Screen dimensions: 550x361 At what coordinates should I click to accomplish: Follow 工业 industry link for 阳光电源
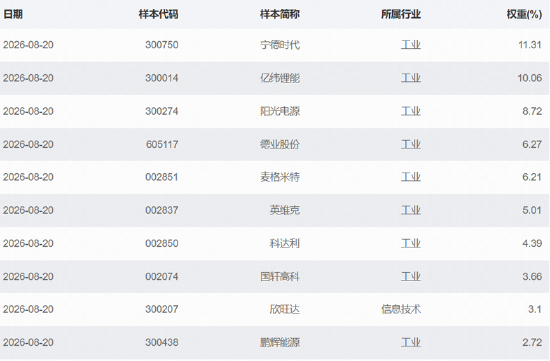[411, 111]
